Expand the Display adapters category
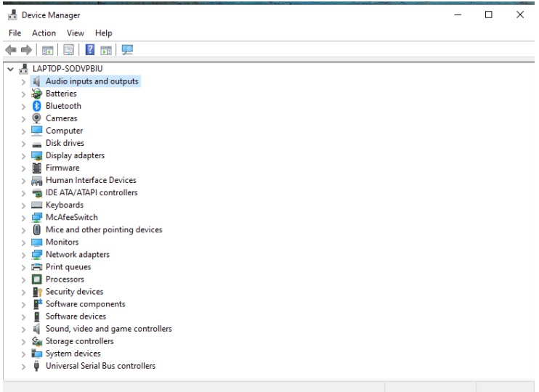539x392 pixels. 23,156
